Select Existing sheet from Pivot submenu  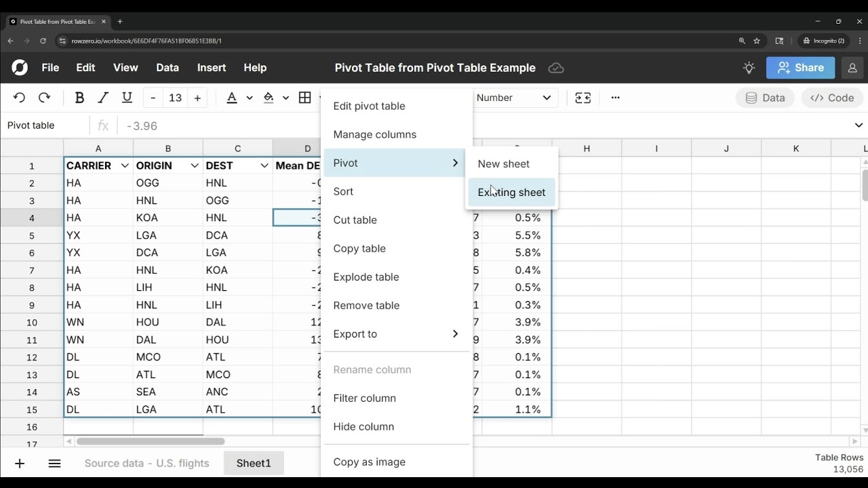click(511, 192)
